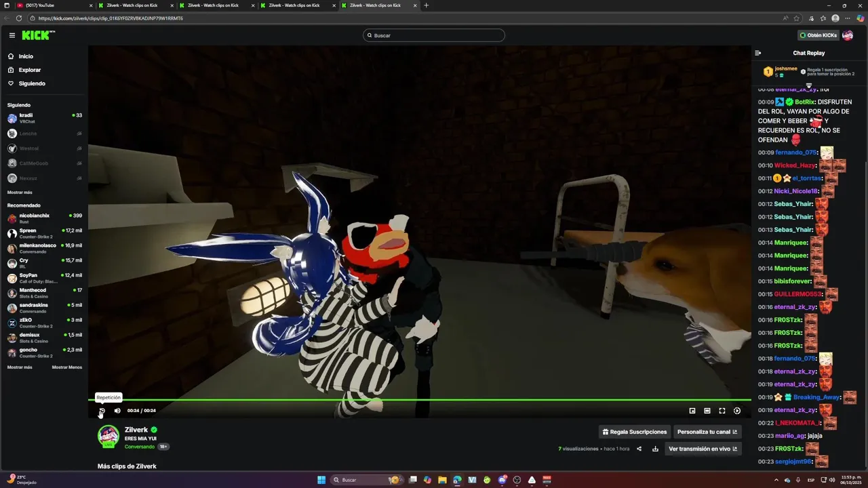Collapse recommended list with Mostrar Menos
Viewport: 868px width, 488px height.
tap(67, 367)
